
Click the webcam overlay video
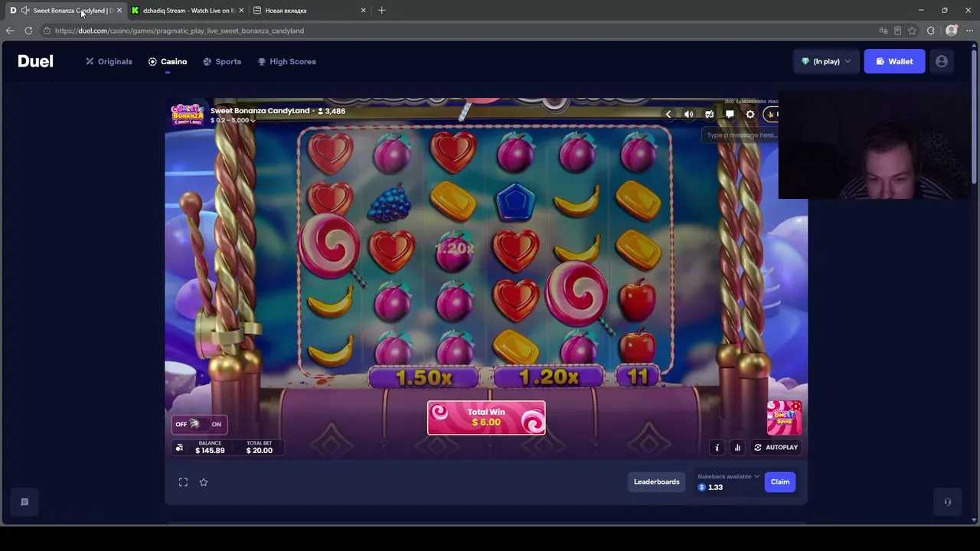tap(874, 144)
